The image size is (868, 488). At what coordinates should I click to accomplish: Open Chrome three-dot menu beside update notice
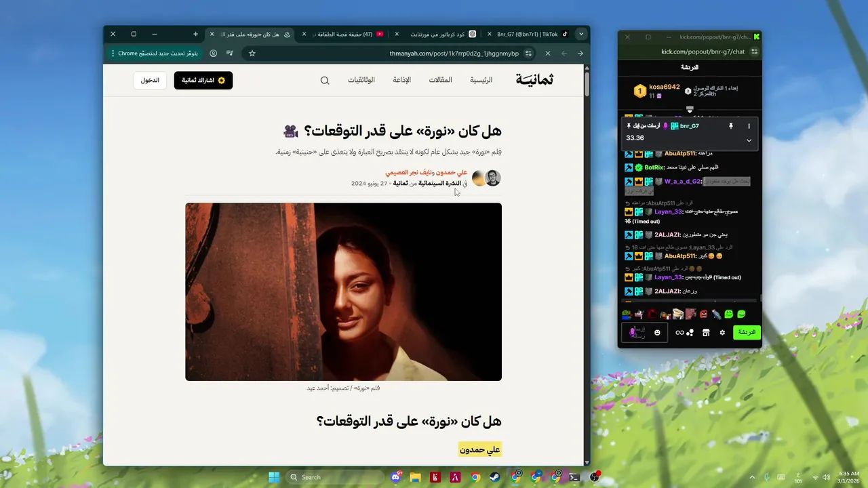[x=113, y=53]
